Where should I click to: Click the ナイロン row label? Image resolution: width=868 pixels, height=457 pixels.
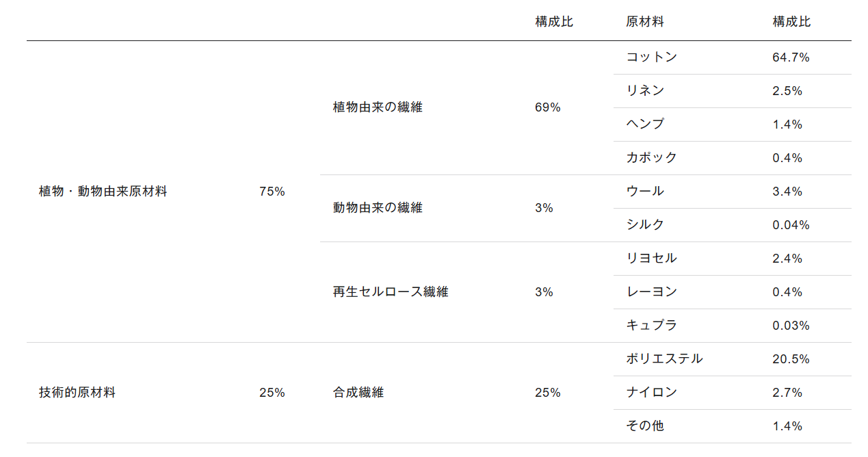pyautogui.click(x=651, y=393)
